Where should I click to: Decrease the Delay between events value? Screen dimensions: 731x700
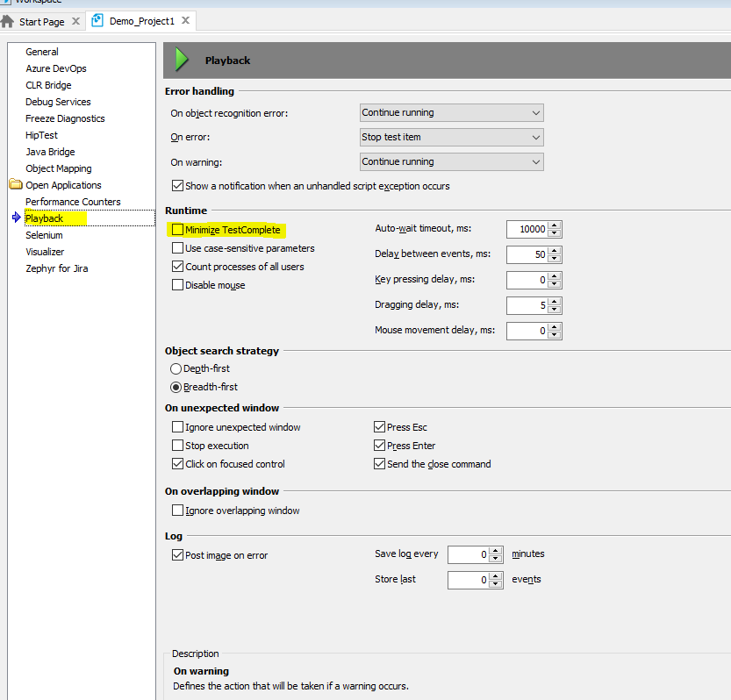[x=555, y=259]
